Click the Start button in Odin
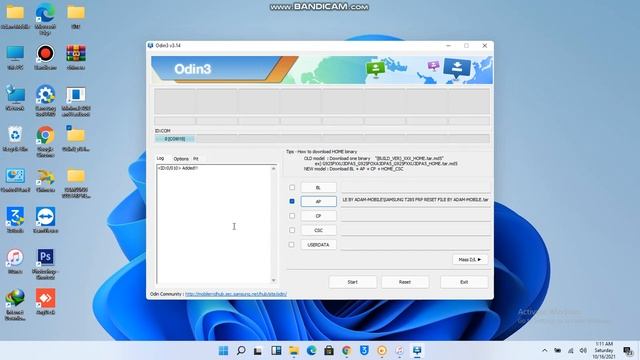 tap(352, 282)
